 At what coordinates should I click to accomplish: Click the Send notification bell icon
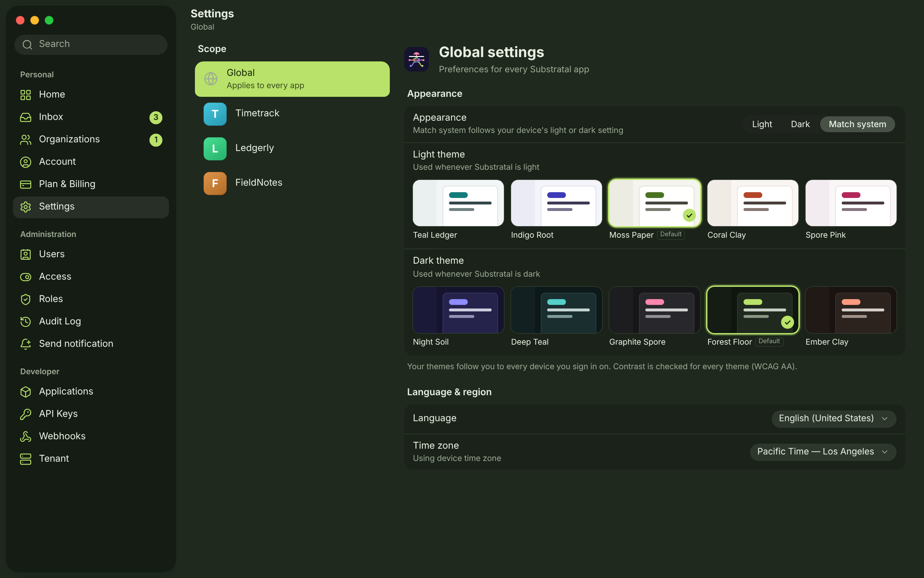pyautogui.click(x=26, y=344)
